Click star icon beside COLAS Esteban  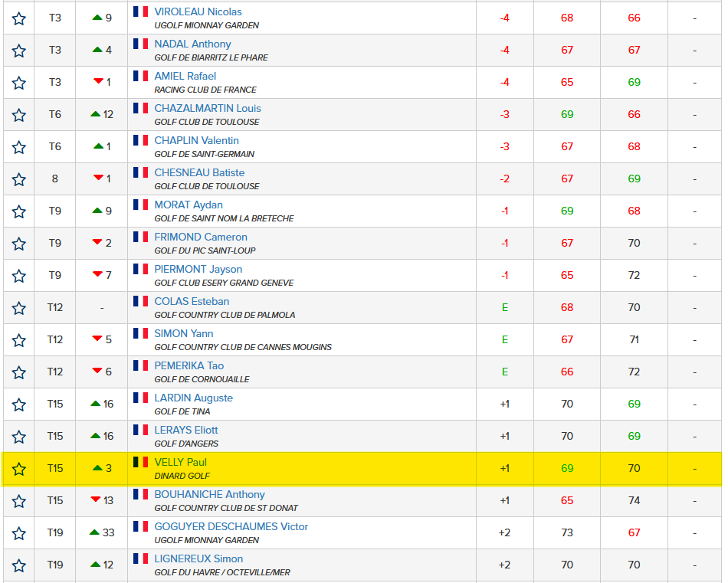pos(19,308)
